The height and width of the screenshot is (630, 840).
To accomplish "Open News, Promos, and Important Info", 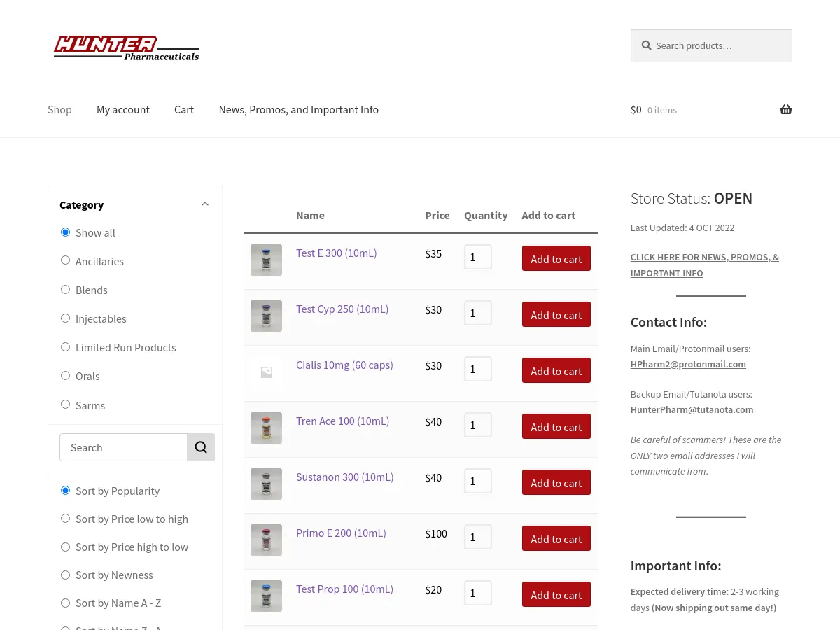I will point(298,109).
